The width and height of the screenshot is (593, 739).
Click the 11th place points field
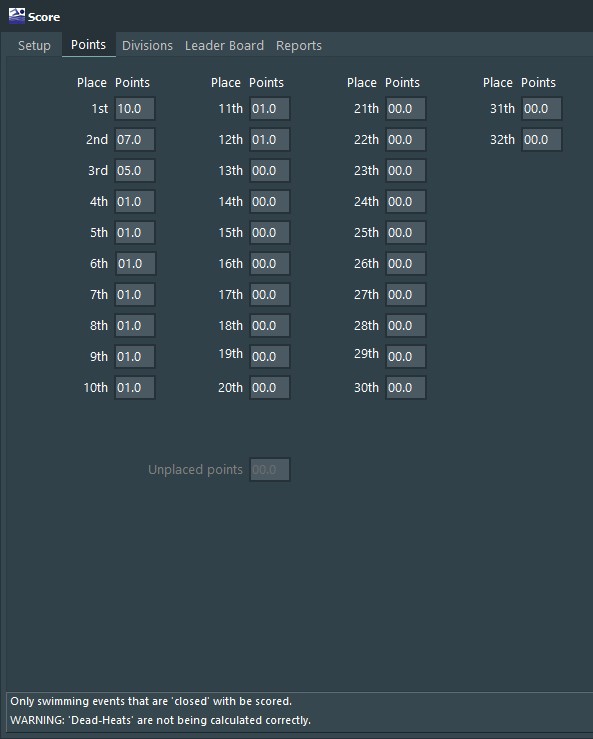(270, 109)
